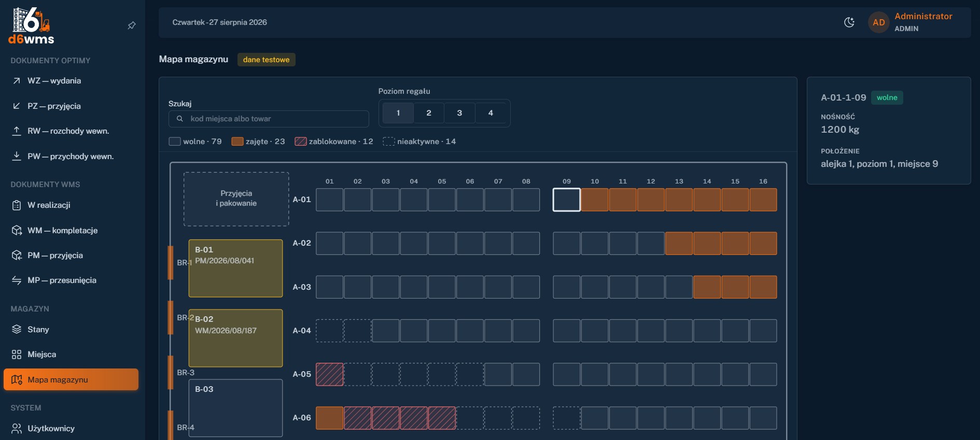The image size is (980, 440).
Task: Click the WM — kompletacje box icon
Action: [x=17, y=231]
